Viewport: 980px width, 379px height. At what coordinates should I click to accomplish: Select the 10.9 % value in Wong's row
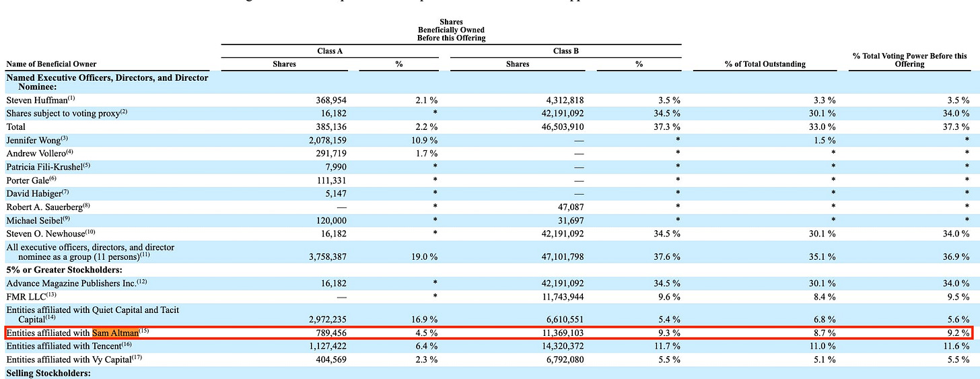(x=424, y=140)
